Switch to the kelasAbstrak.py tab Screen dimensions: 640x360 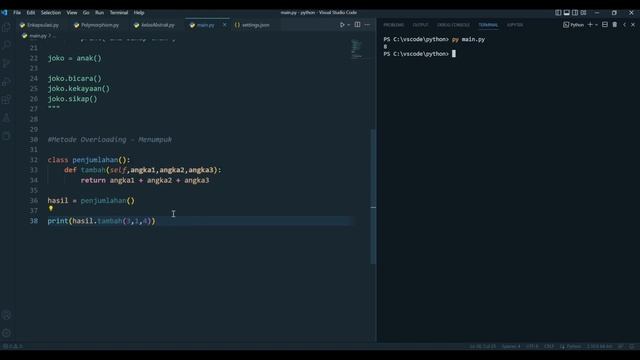[154, 25]
